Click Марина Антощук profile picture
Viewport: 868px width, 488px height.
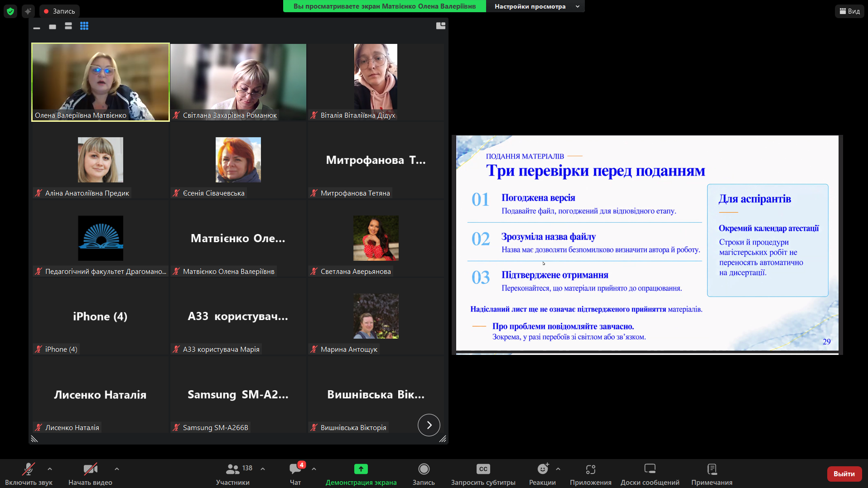tap(376, 316)
